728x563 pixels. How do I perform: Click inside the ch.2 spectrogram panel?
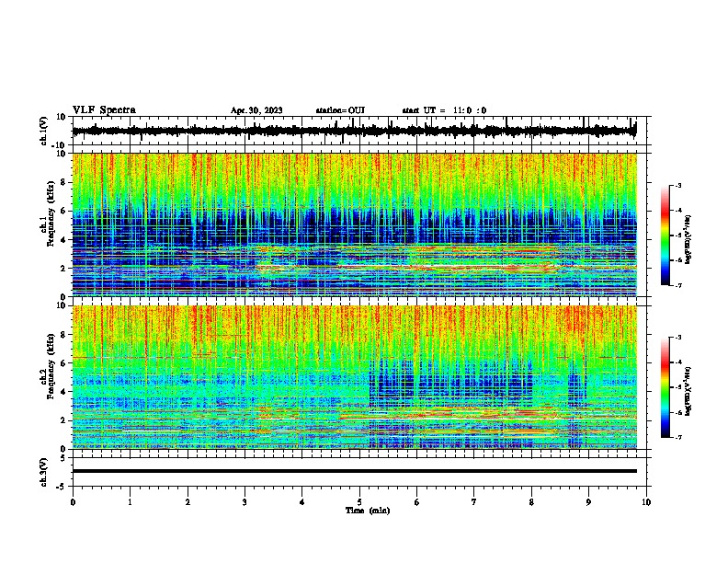[x=354, y=377]
